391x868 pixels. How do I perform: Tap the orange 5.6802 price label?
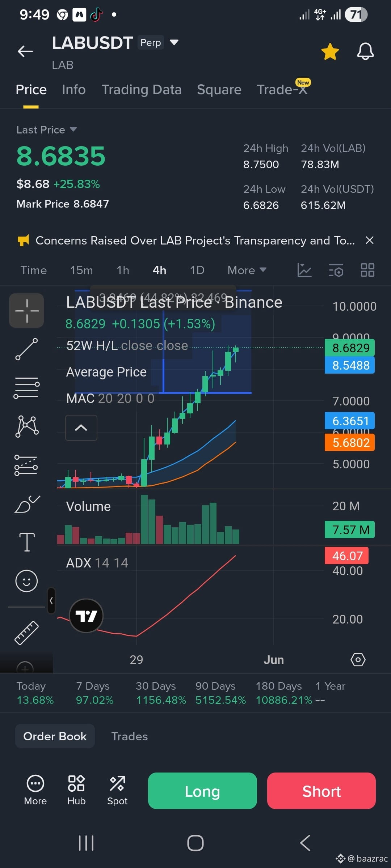pos(350,442)
